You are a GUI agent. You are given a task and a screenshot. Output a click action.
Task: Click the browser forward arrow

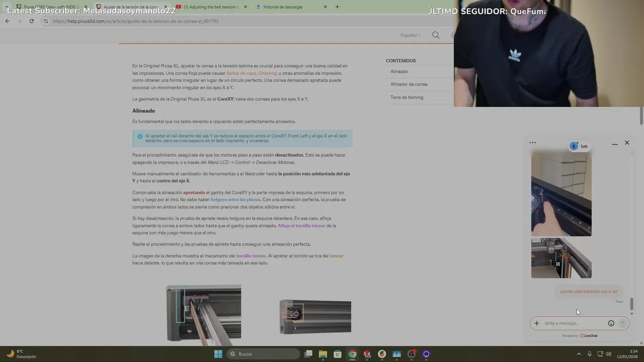pyautogui.click(x=19, y=21)
